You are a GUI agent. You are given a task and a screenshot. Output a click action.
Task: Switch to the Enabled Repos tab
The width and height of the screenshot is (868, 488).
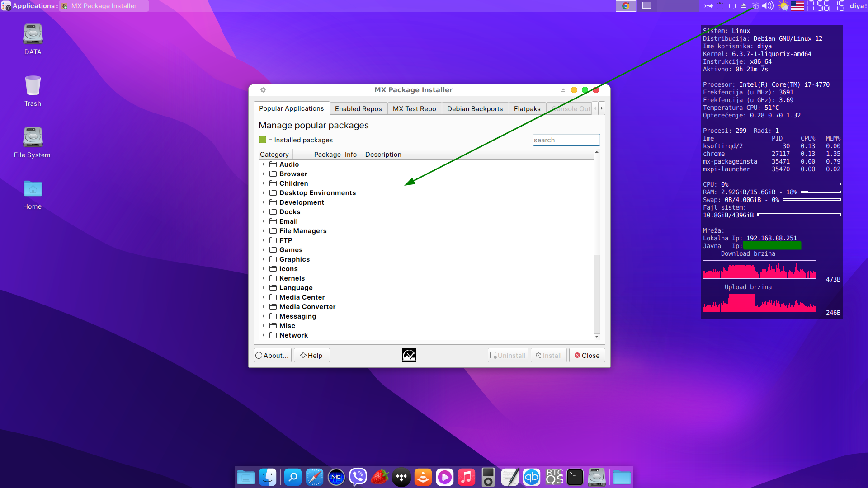(x=358, y=109)
